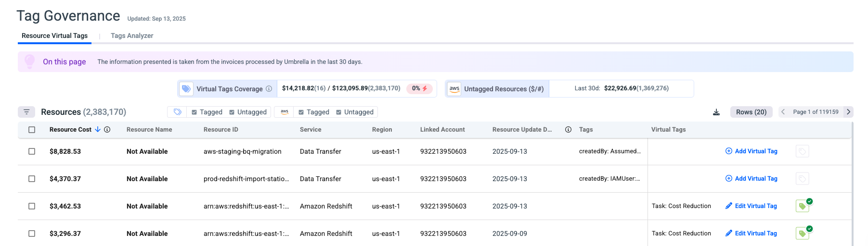Toggle AWS Untagged checkbox
The height and width of the screenshot is (246, 868).
tap(338, 112)
